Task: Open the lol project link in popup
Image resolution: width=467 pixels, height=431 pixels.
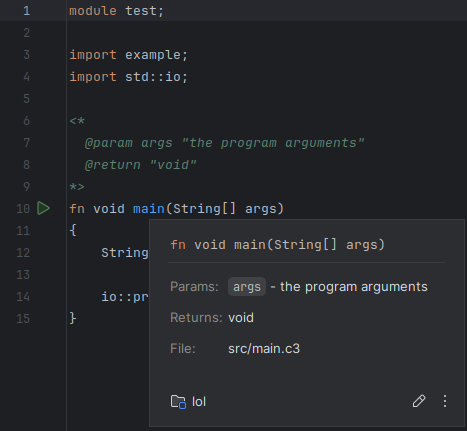Action: pyautogui.click(x=199, y=402)
